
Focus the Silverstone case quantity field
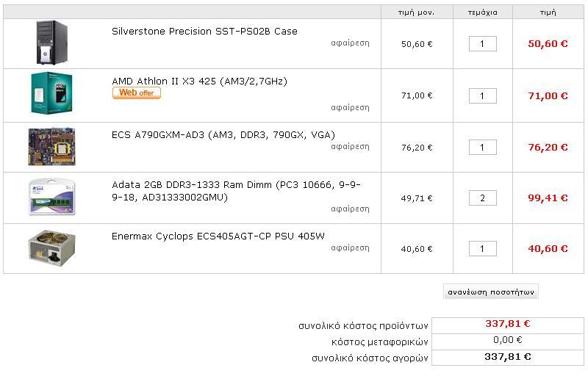[x=482, y=44]
